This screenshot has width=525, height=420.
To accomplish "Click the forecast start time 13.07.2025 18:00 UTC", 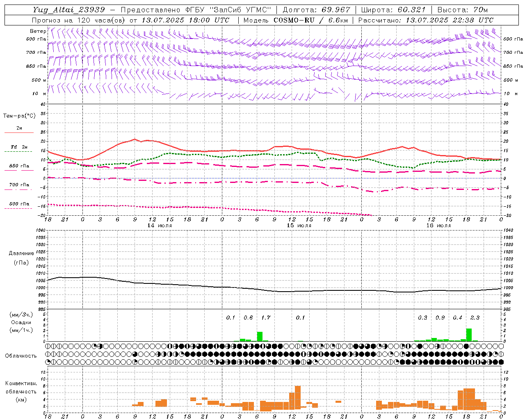I will click(185, 20).
